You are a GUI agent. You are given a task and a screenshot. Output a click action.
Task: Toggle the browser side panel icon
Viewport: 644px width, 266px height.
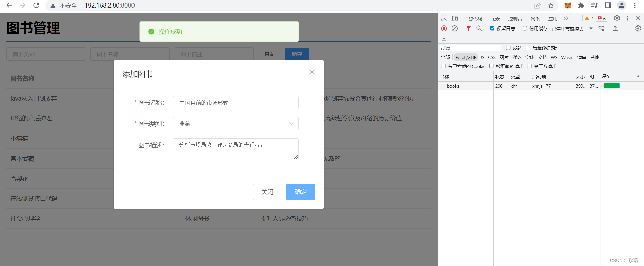608,5
